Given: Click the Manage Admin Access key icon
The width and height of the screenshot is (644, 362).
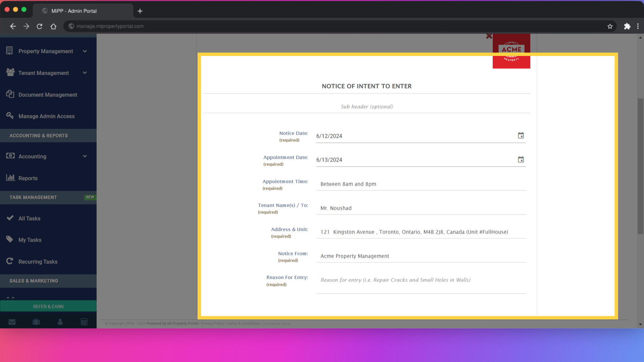Looking at the screenshot, I should coord(10,116).
